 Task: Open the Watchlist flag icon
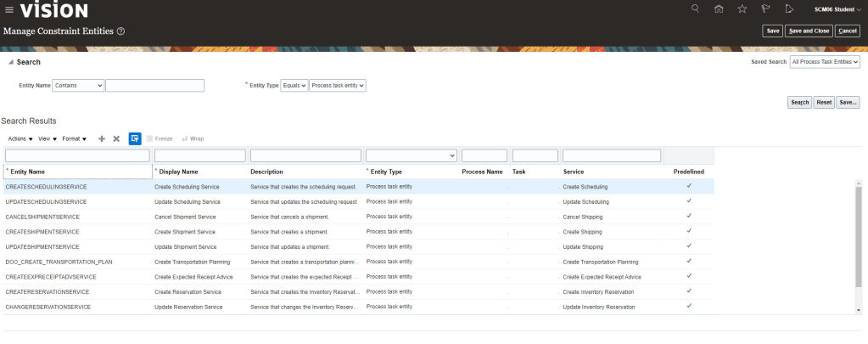click(765, 9)
